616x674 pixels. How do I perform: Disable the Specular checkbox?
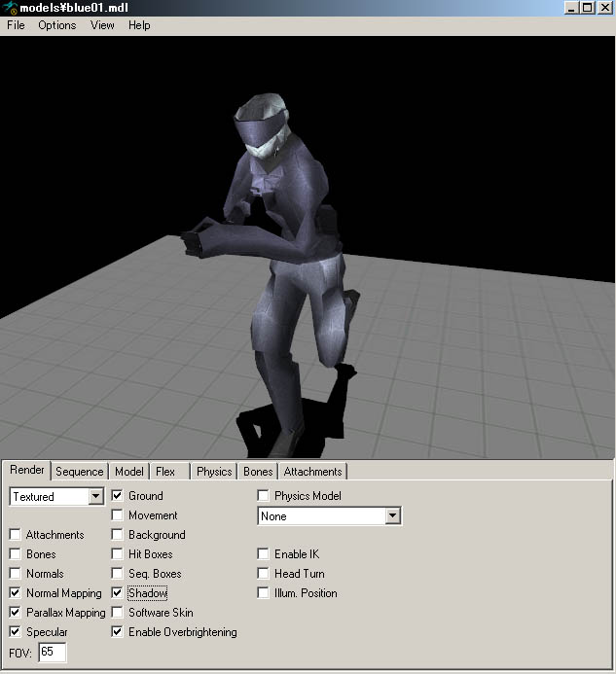(15, 631)
